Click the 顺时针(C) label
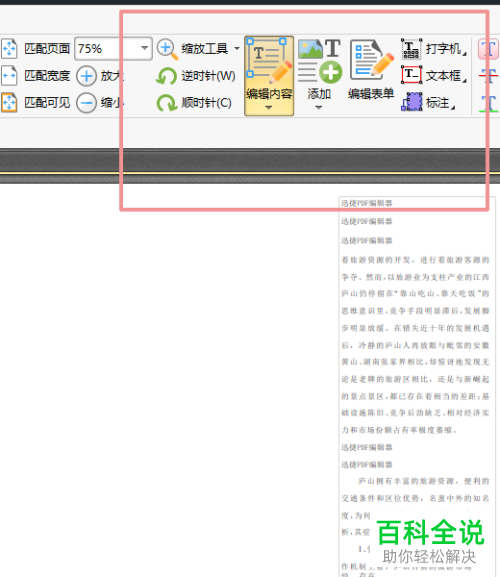Screen dimensions: 500x577 coord(206,103)
